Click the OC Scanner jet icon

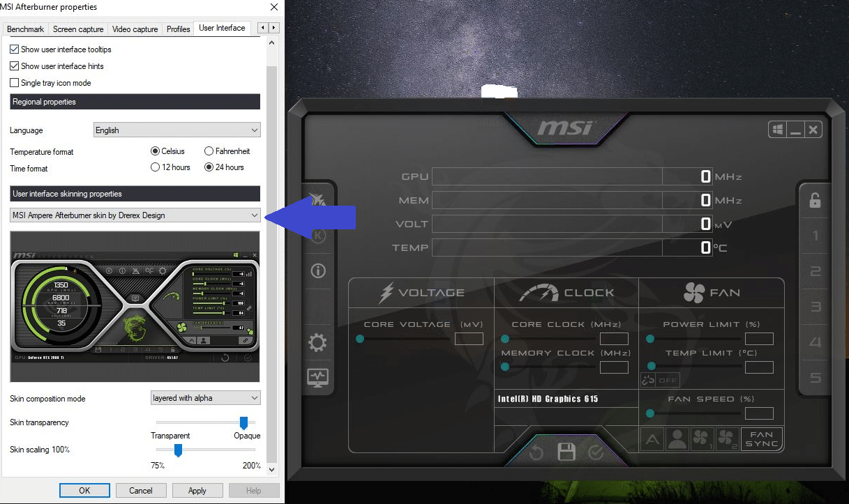[317, 201]
